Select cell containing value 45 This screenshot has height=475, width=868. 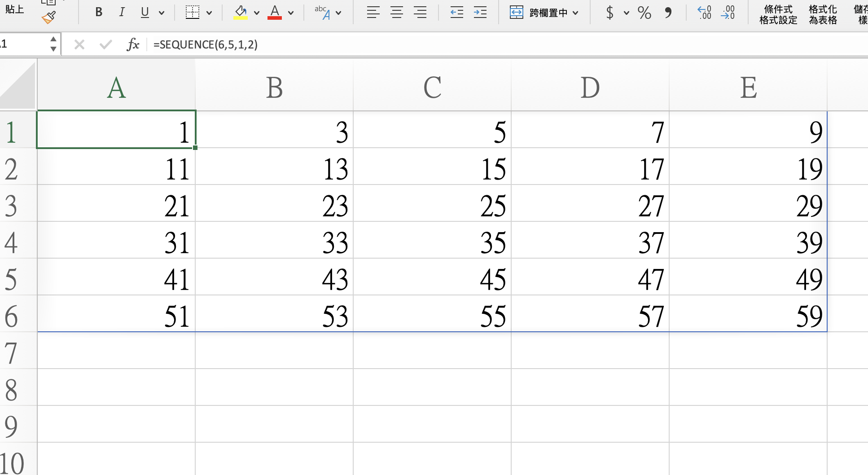point(432,277)
